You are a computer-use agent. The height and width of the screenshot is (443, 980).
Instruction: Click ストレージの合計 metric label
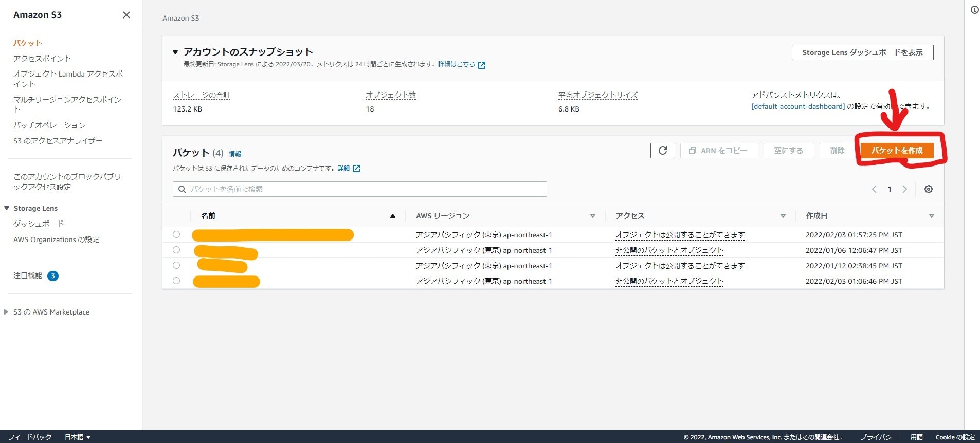tap(202, 96)
